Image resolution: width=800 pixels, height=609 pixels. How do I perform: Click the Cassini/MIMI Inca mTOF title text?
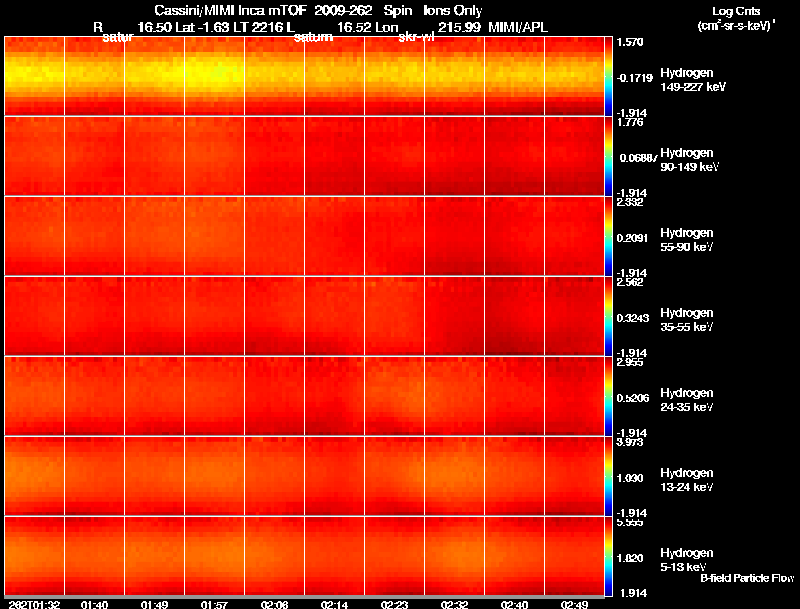pyautogui.click(x=230, y=11)
